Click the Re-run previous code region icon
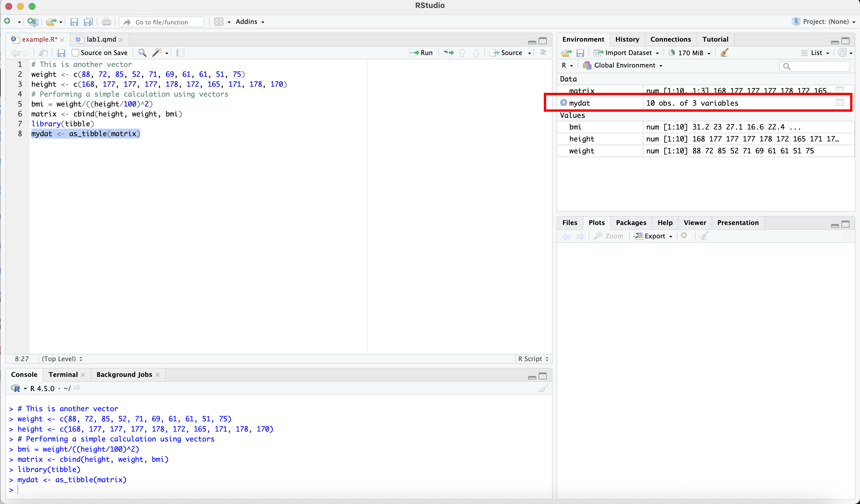 448,52
